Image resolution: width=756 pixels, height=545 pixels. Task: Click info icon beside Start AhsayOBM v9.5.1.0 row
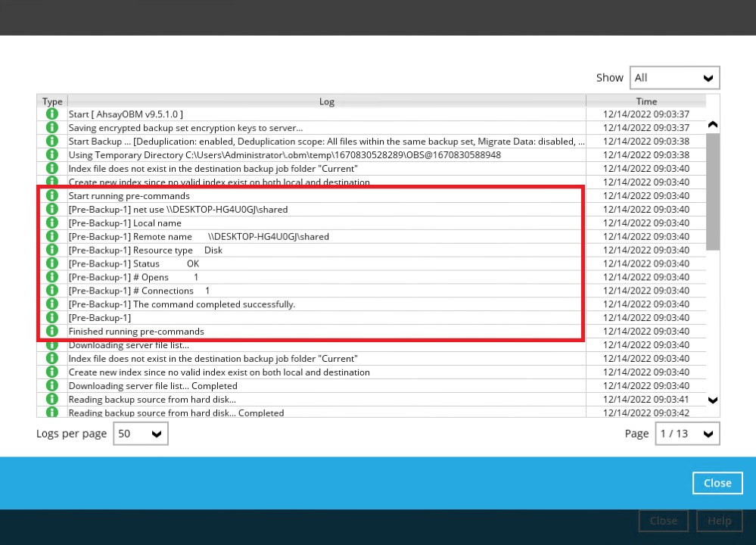[x=52, y=114]
